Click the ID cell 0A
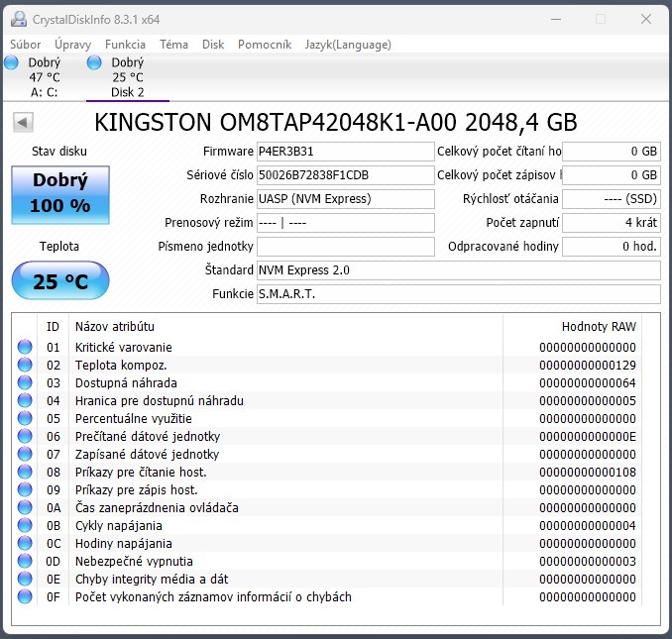 54,508
